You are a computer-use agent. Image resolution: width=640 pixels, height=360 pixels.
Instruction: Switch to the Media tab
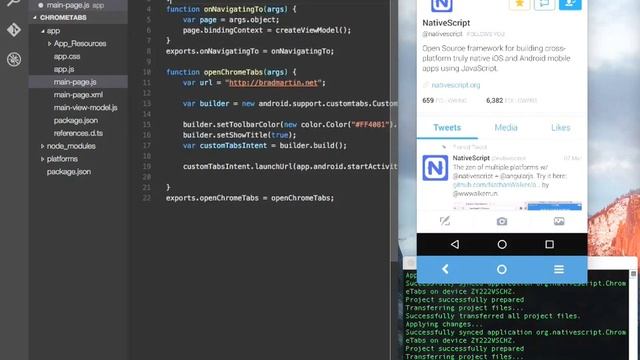click(506, 128)
